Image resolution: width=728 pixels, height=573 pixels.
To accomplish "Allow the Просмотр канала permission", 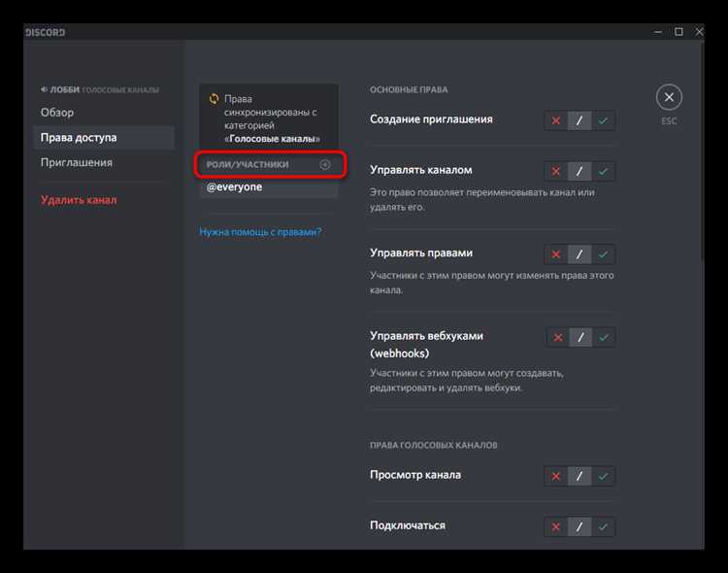I will pos(603,476).
